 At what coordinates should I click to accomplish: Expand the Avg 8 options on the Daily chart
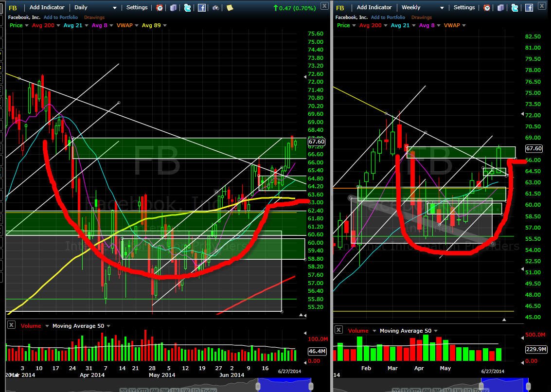[x=111, y=25]
